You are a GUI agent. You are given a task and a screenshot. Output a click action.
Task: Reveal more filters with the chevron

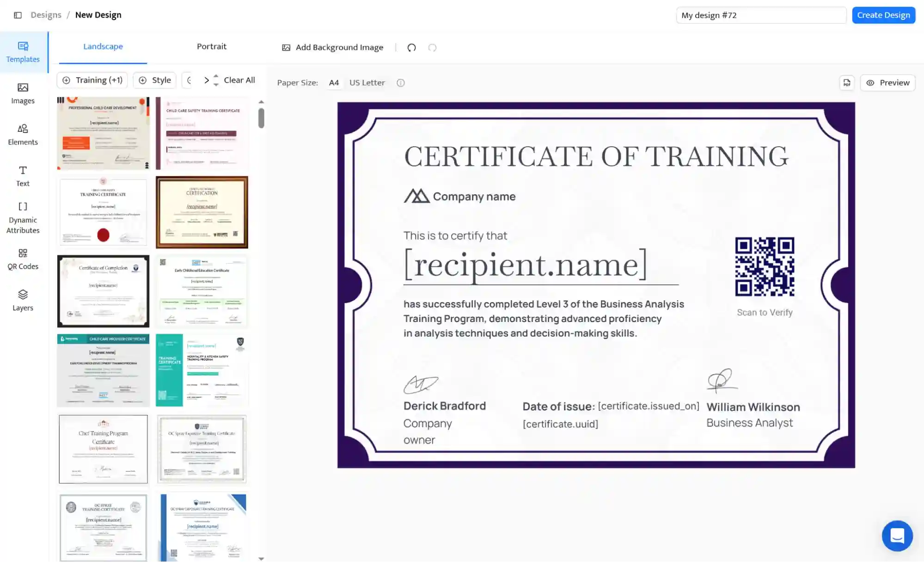206,80
